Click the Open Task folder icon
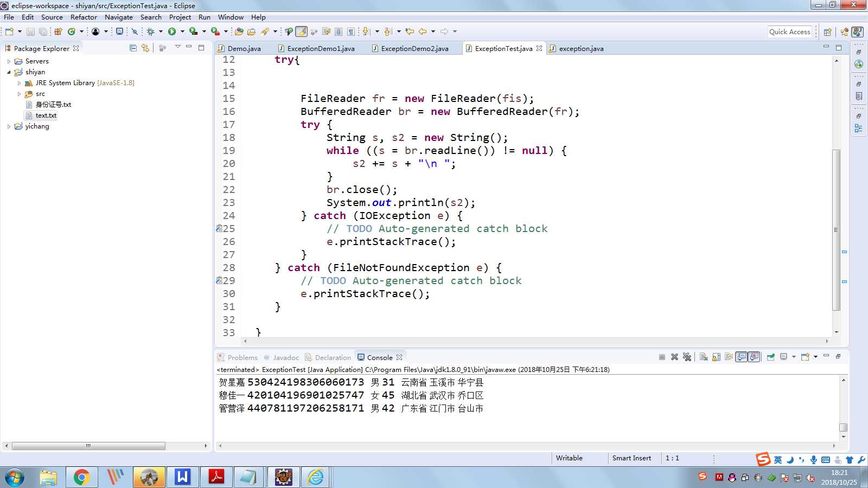Viewport: 868px width, 488px height. [x=252, y=31]
